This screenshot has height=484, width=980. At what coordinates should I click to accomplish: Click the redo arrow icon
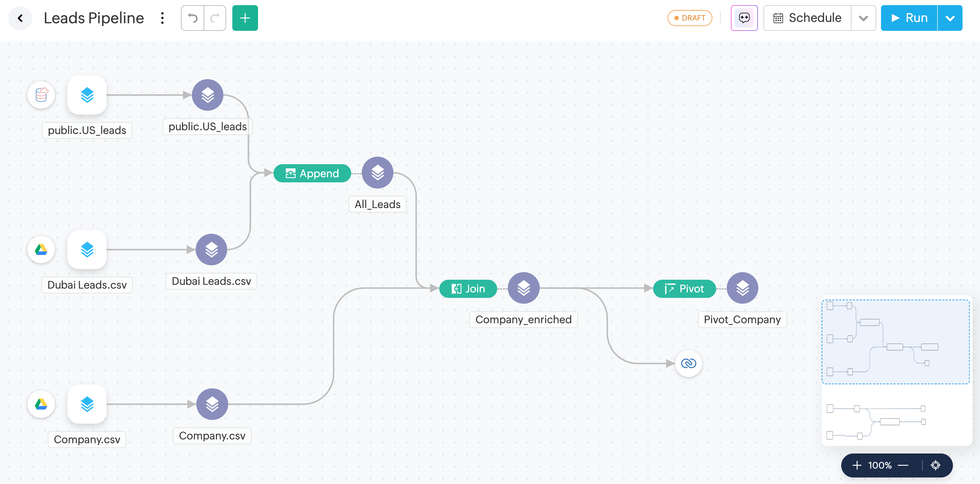click(215, 18)
